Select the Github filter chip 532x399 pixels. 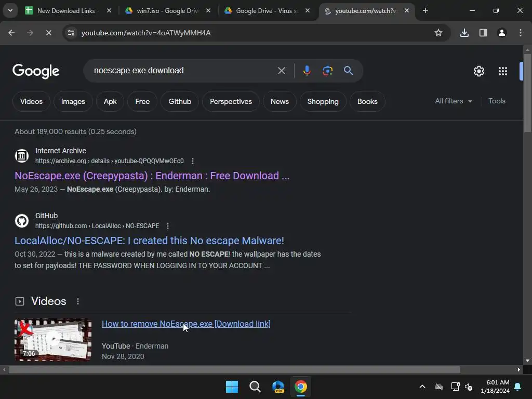[180, 101]
